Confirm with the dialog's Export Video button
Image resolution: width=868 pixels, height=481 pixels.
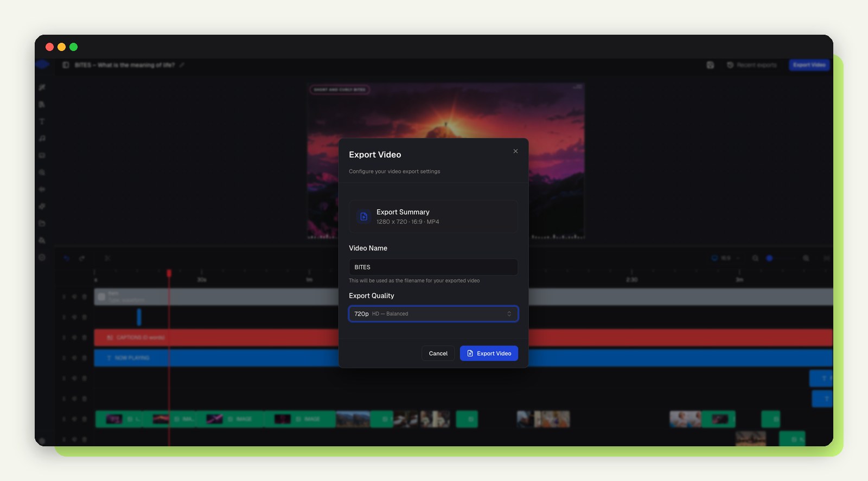489,353
